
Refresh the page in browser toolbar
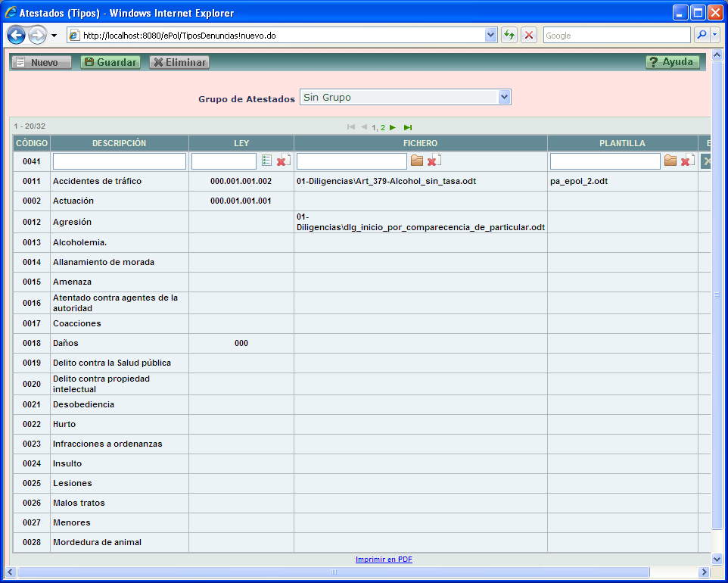click(509, 36)
